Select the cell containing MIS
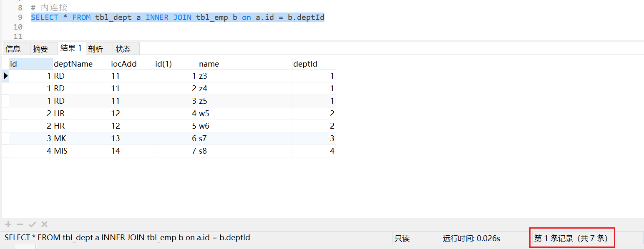This screenshot has width=644, height=249. [81, 151]
